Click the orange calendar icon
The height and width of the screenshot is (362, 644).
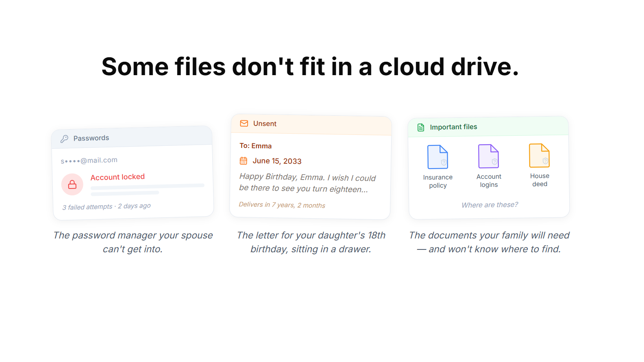coord(244,161)
